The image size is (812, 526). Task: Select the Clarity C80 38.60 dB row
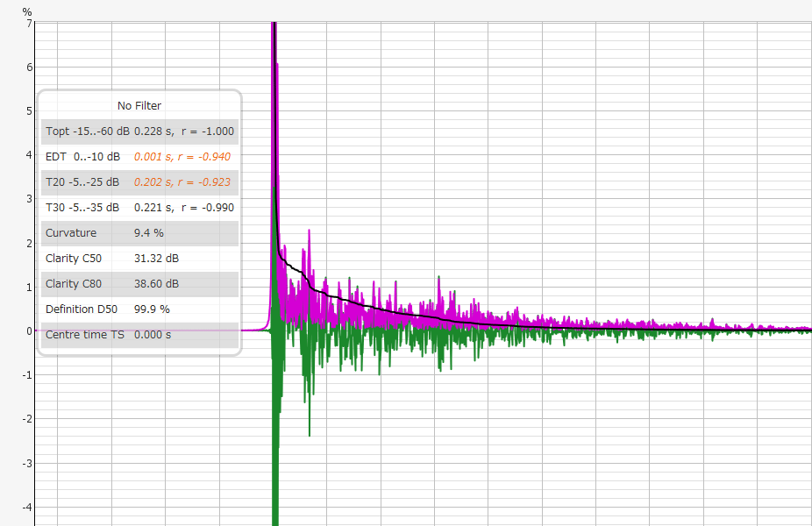pos(139,284)
